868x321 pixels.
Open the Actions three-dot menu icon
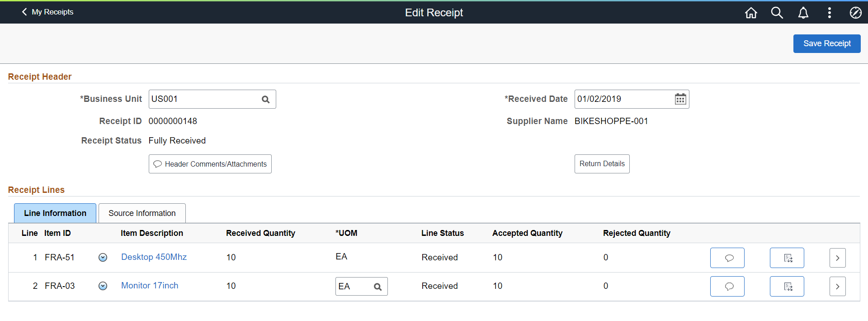tap(830, 13)
